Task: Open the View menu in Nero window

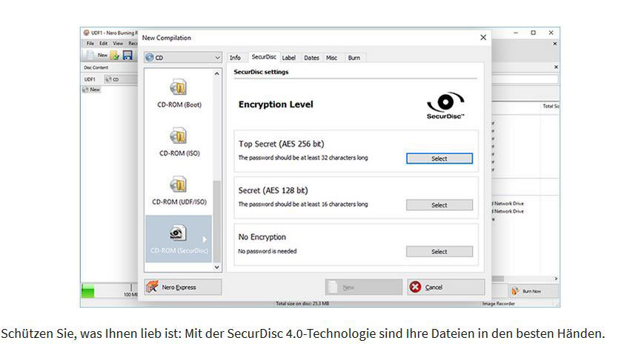Action: [x=118, y=44]
